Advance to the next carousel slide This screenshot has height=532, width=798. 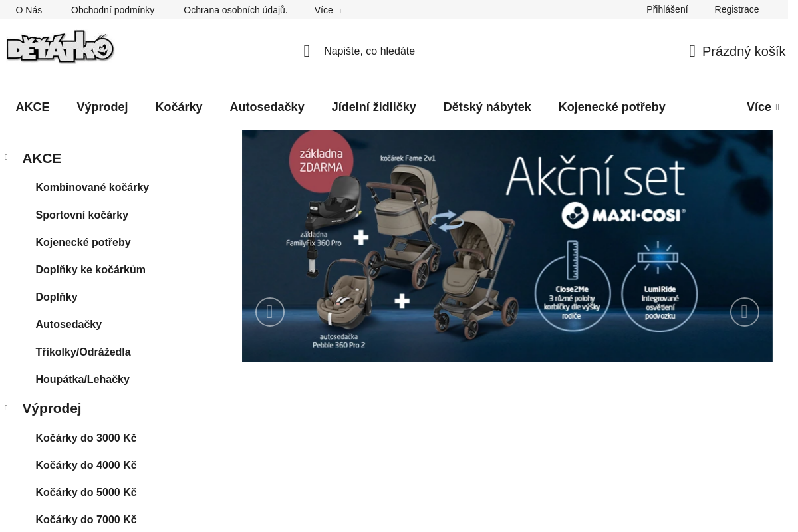744,312
